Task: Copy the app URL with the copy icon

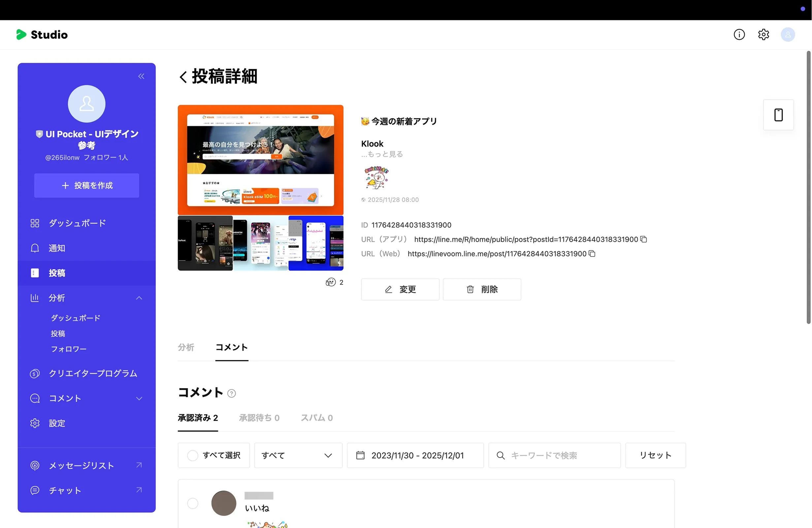Action: click(643, 239)
